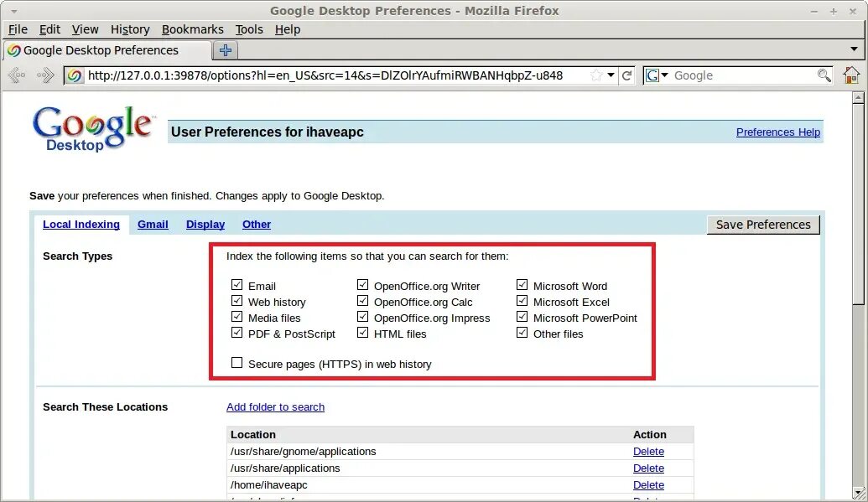Image resolution: width=868 pixels, height=502 pixels.
Task: Toggle Microsoft Word checkbox
Action: [522, 284]
